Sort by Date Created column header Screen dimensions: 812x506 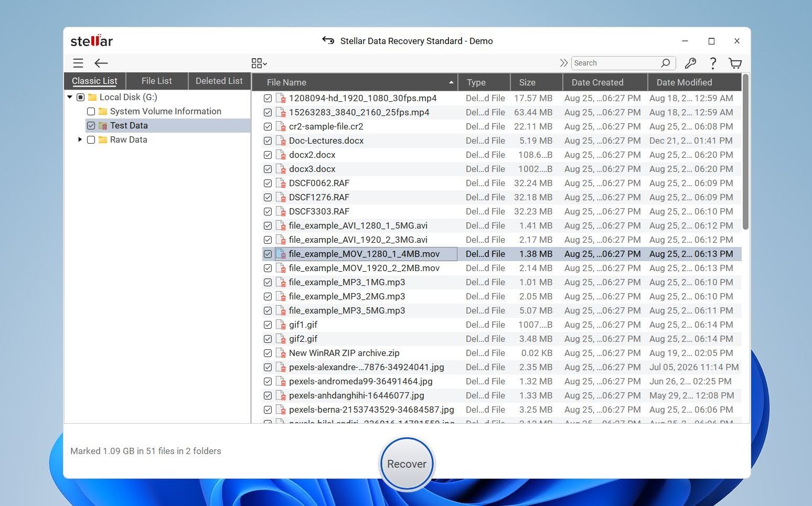click(605, 82)
